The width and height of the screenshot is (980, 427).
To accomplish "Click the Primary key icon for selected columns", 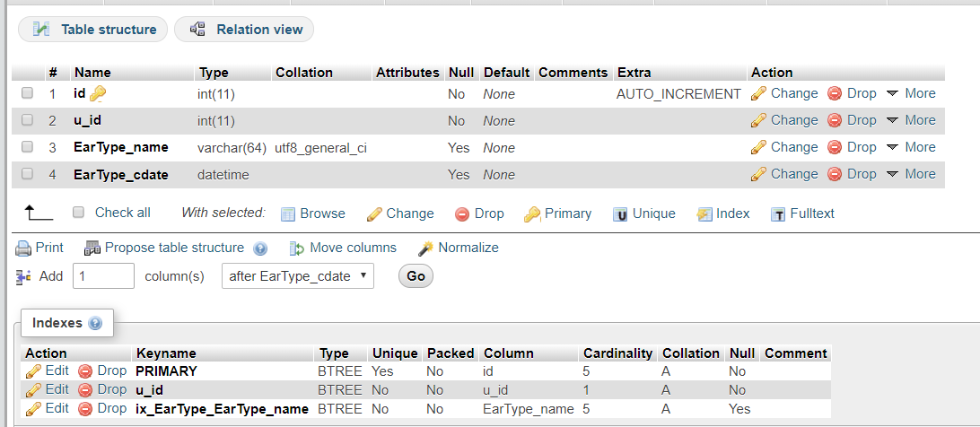I will (x=532, y=213).
